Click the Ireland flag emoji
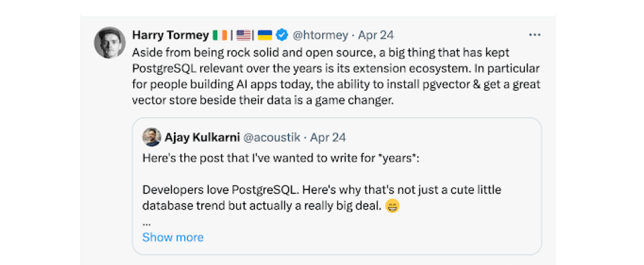The image size is (644, 265). pyautogui.click(x=221, y=35)
